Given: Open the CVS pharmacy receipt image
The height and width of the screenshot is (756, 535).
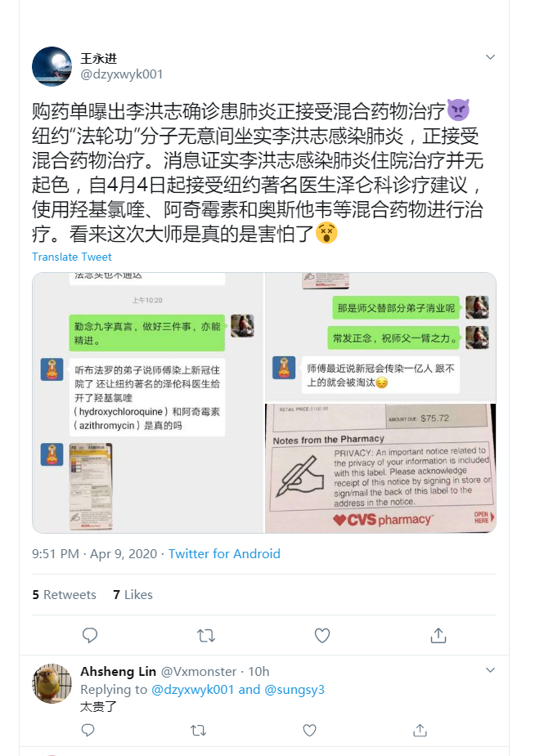Looking at the screenshot, I should [x=380, y=468].
